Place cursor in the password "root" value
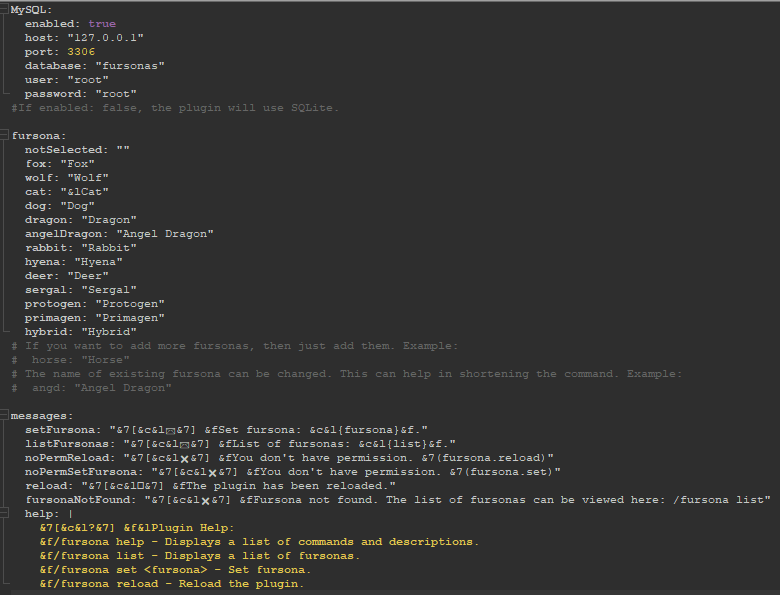This screenshot has width=780, height=595. (x=116, y=93)
